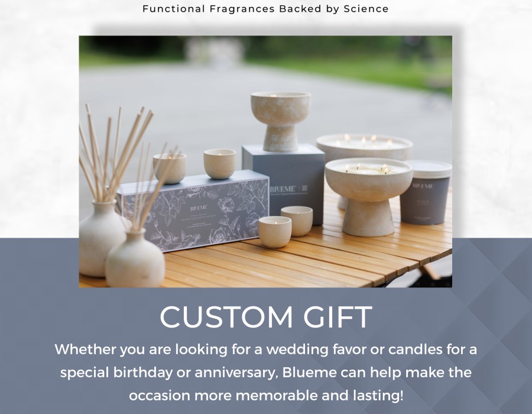Image resolution: width=532 pixels, height=414 pixels.
Task: Click the left votive atop the floral box
Action: 169,169
